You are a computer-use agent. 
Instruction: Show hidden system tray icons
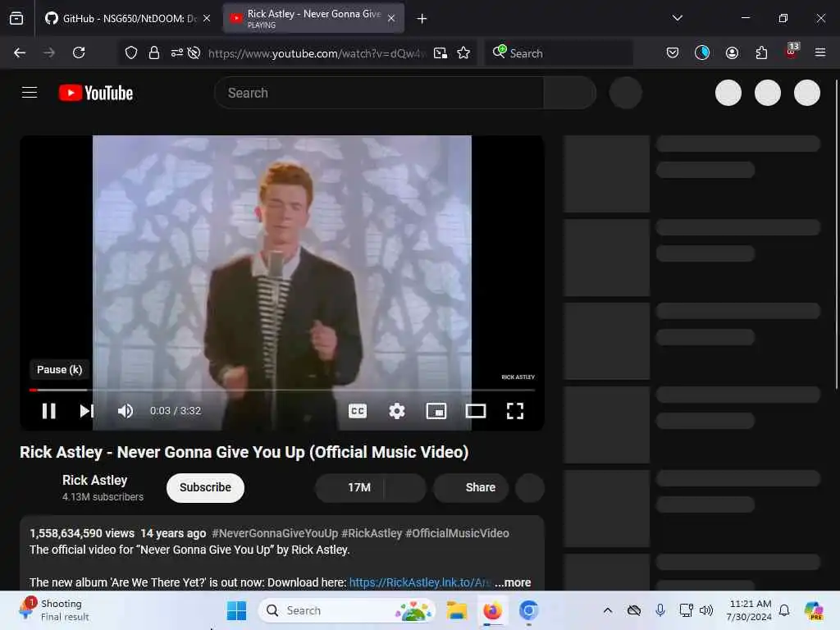[x=608, y=610]
